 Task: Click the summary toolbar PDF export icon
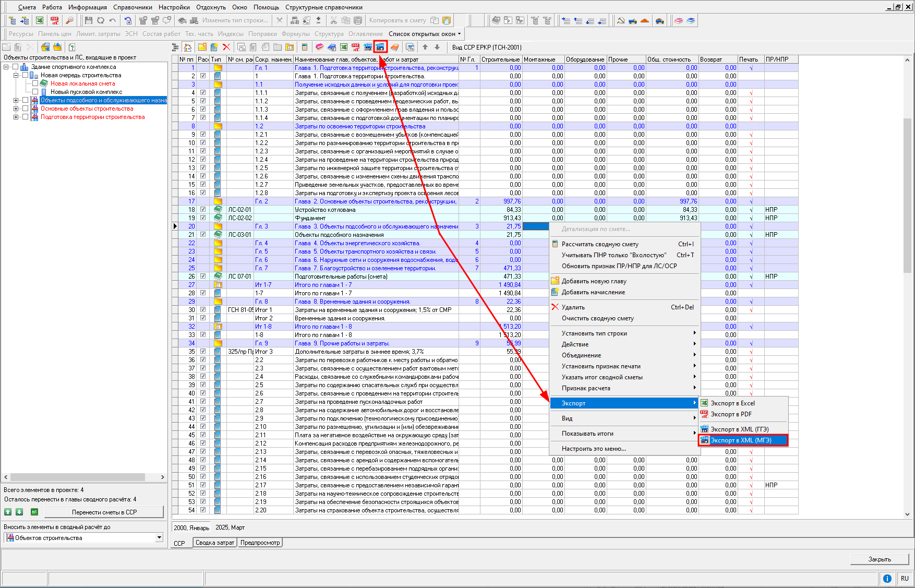(x=356, y=47)
